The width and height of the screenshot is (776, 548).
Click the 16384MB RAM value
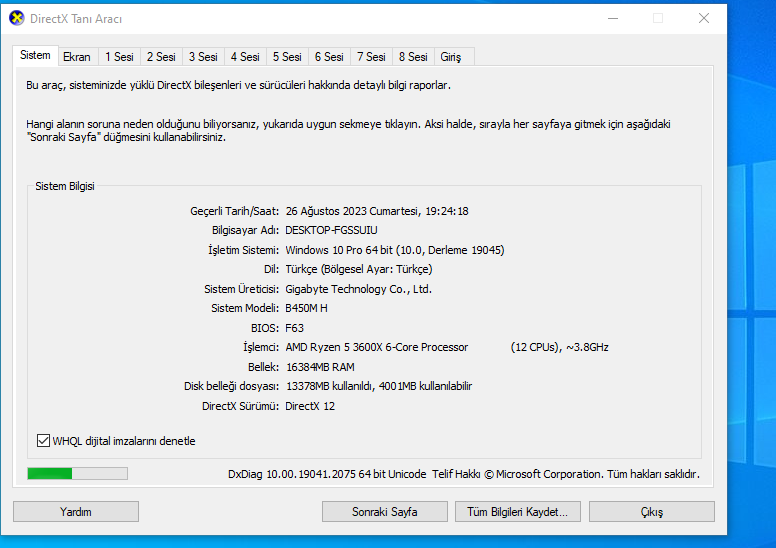click(x=320, y=367)
